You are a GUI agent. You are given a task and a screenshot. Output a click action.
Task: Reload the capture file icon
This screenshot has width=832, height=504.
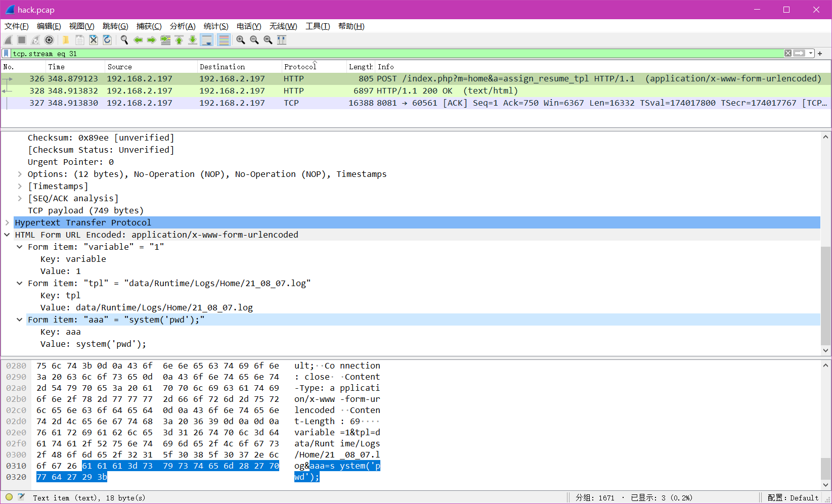coord(107,40)
